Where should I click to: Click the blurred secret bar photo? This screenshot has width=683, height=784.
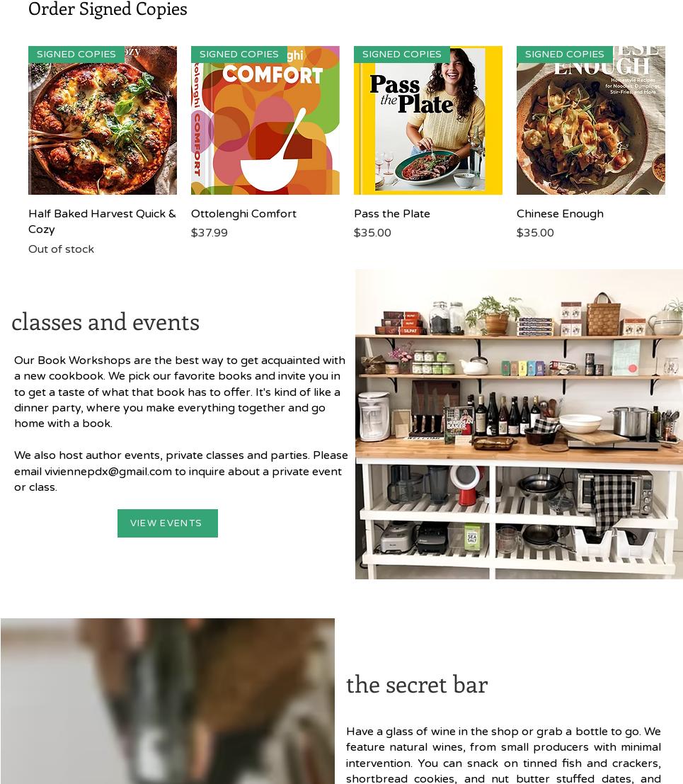167,701
